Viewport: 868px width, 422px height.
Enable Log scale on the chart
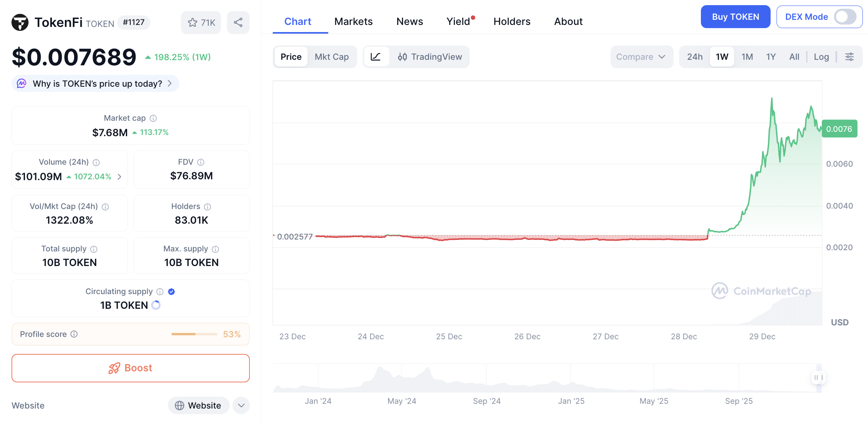[821, 57]
